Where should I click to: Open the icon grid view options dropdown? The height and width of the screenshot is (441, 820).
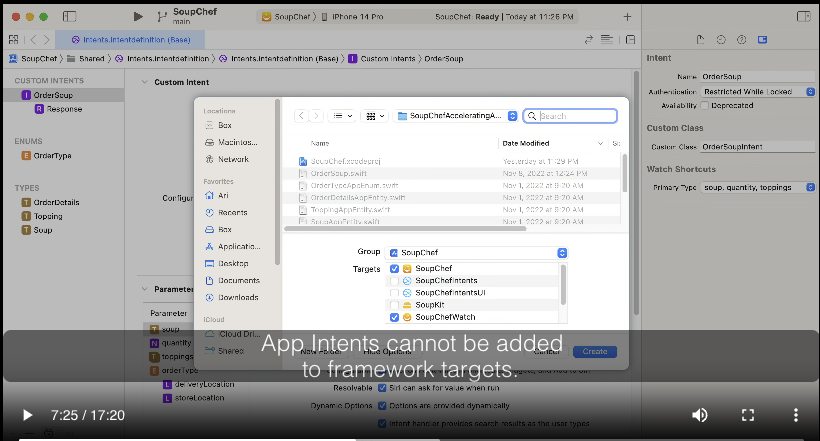point(375,116)
